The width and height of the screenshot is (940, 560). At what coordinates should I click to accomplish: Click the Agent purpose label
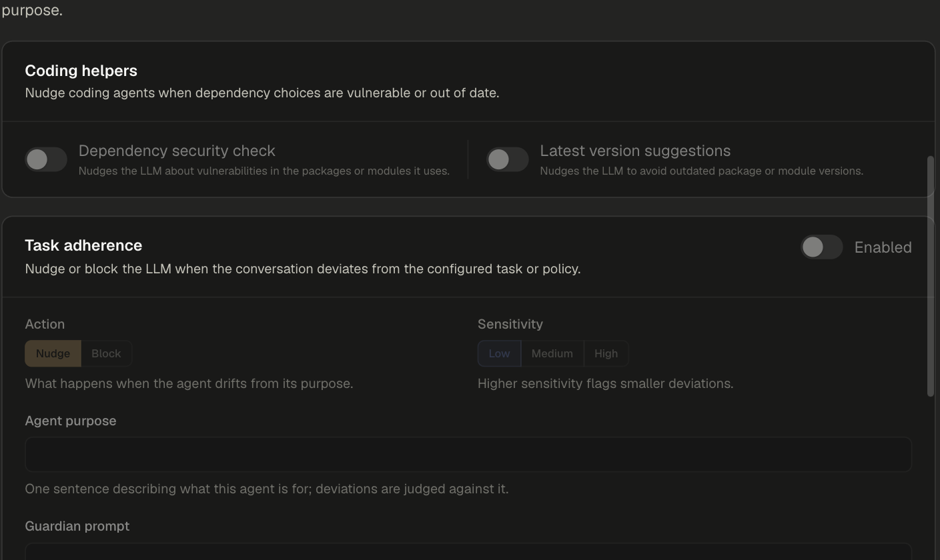pos(71,421)
